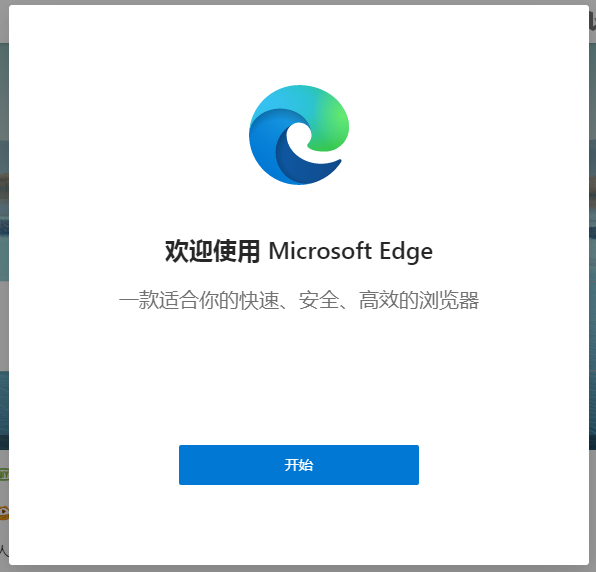Image resolution: width=596 pixels, height=572 pixels.
Task: Click the white center of the Edge logo
Action: 300,139
